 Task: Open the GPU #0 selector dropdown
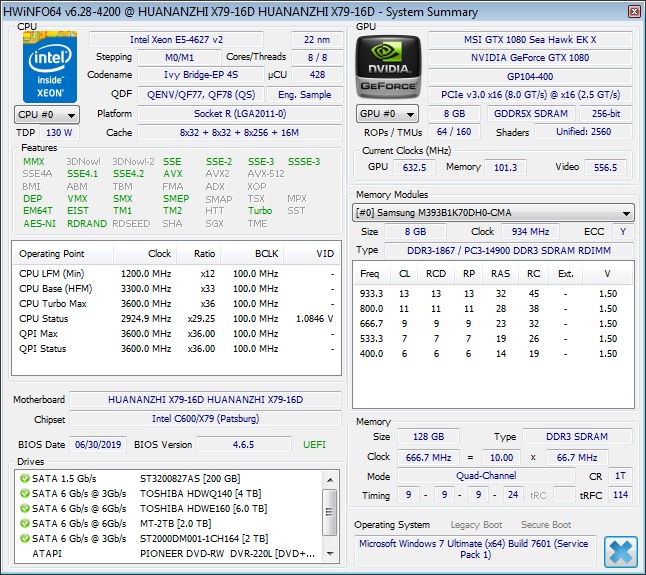click(387, 114)
